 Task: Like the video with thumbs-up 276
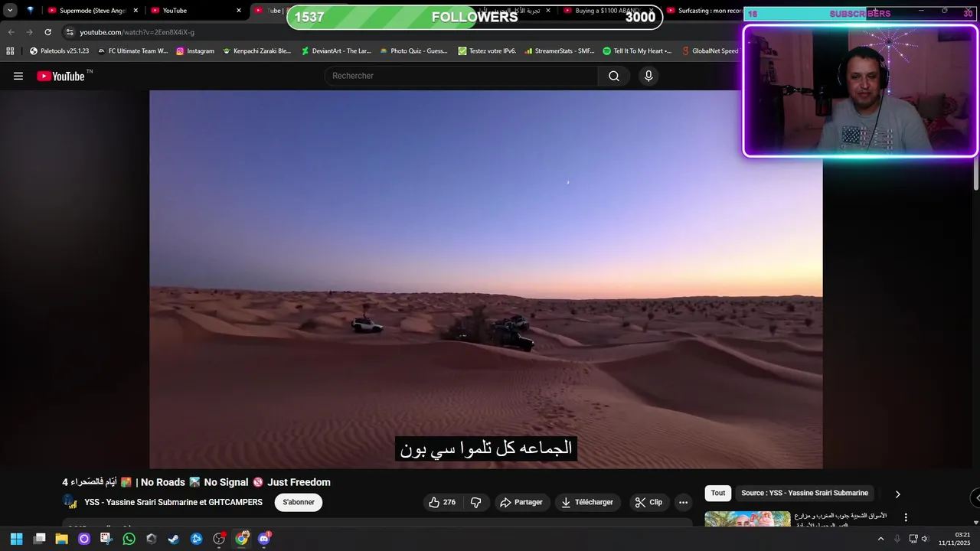(443, 502)
